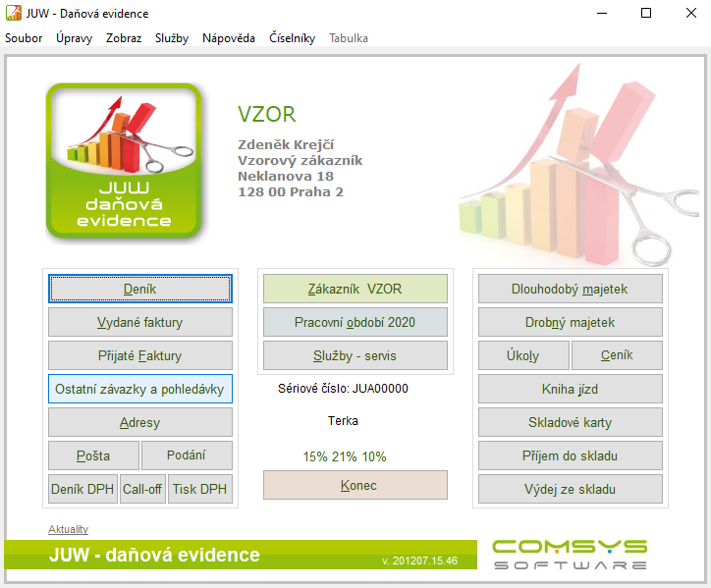
Task: Open the Ceník price list
Action: (617, 355)
